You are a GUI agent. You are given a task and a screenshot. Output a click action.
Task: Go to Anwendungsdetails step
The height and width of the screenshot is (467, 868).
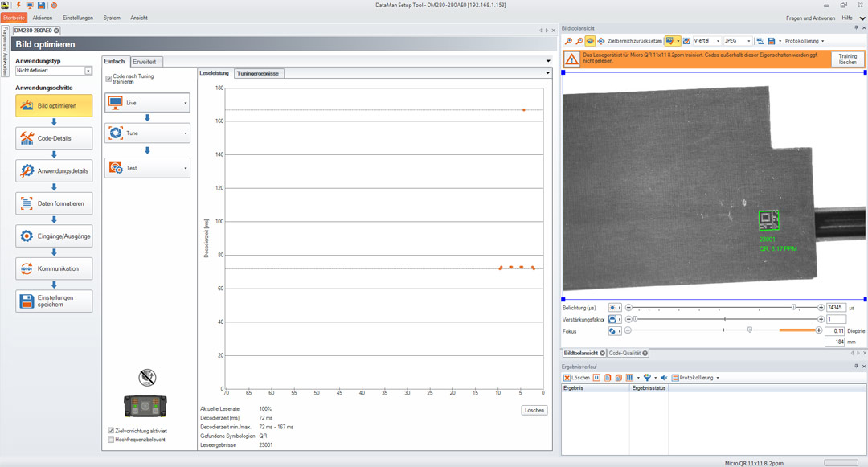[54, 171]
